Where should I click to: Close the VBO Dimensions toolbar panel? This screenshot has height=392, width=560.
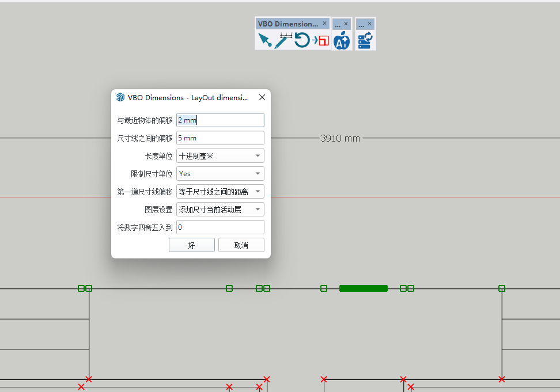(324, 24)
